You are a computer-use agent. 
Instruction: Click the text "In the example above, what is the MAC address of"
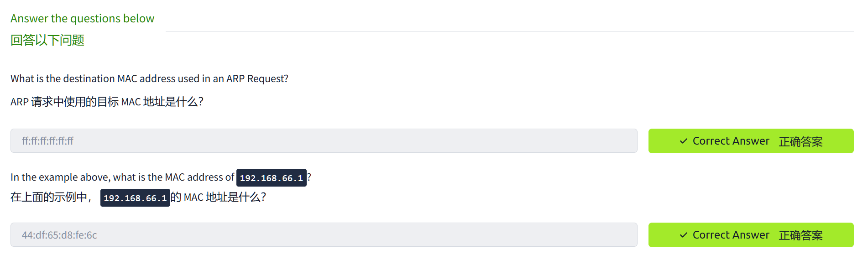[122, 177]
